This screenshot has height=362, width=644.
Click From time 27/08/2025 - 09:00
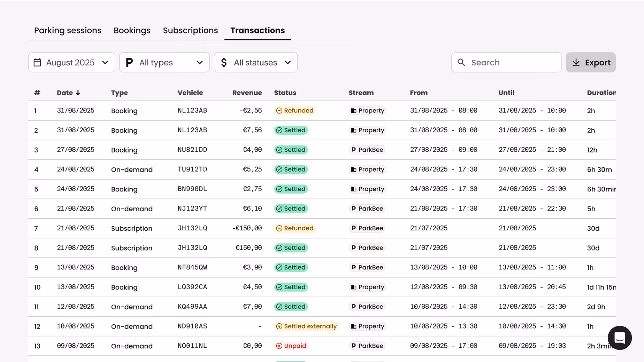(x=444, y=150)
